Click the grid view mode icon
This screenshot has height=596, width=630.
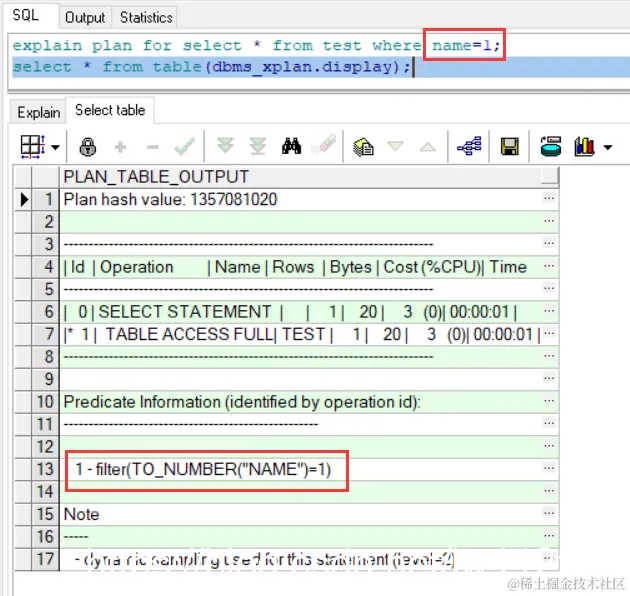pyautogui.click(x=33, y=146)
